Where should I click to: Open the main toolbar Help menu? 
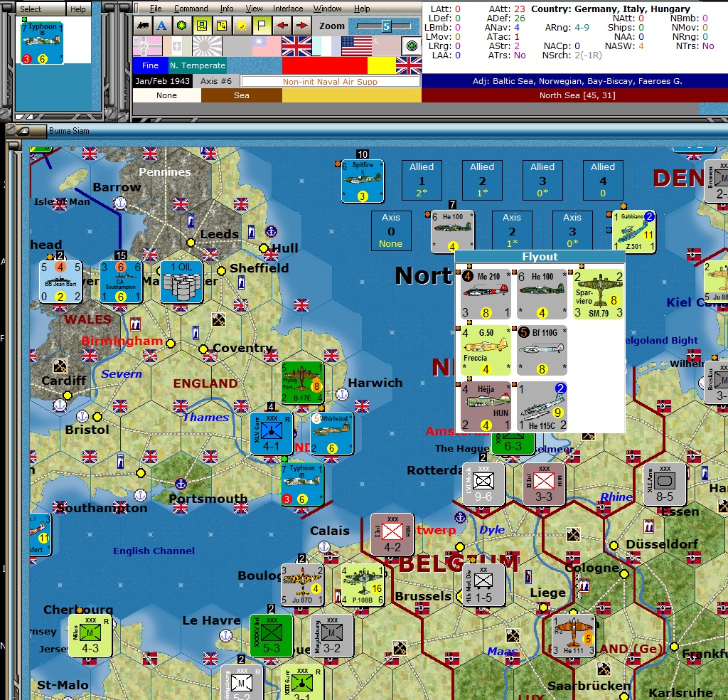(x=362, y=9)
